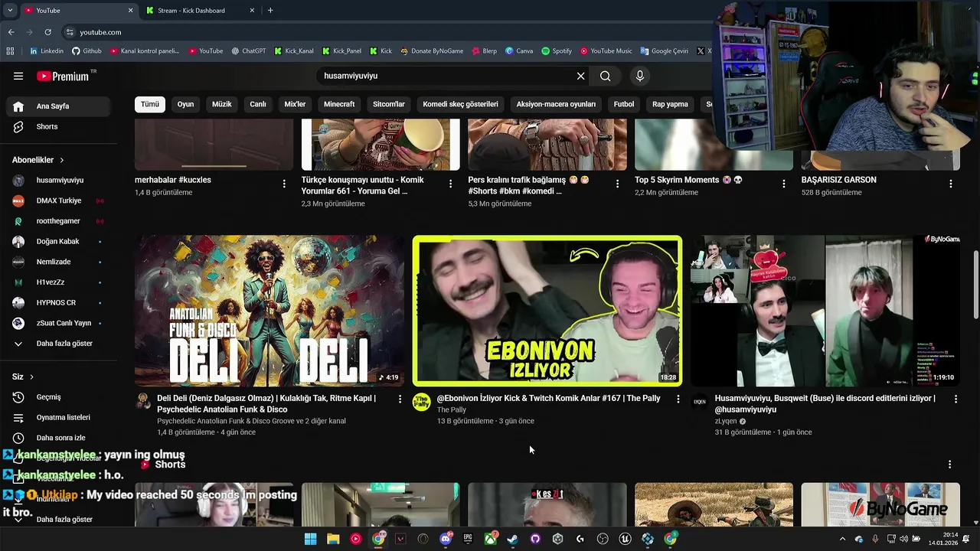Screen dimensions: 980x551
Task: Click the YouTube Premium logo
Action: point(63,76)
